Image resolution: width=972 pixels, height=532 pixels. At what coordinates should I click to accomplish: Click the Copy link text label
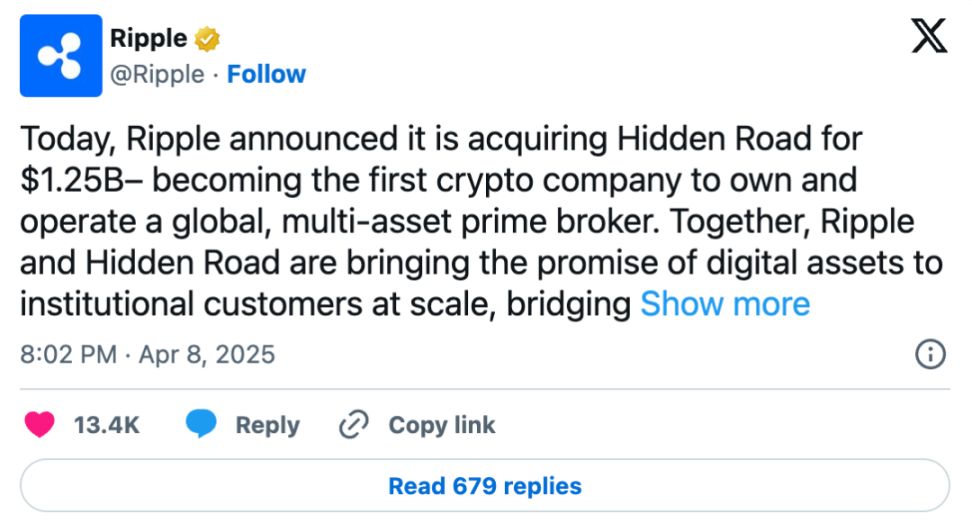441,425
